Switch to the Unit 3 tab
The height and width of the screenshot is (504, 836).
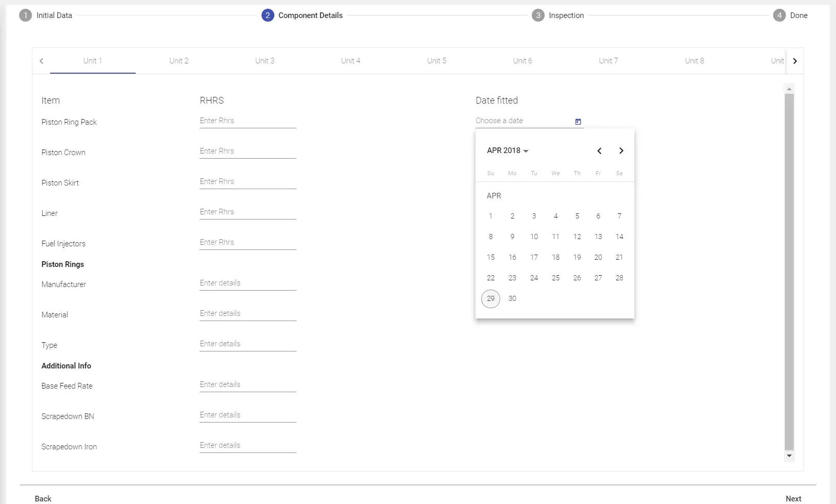(x=265, y=61)
